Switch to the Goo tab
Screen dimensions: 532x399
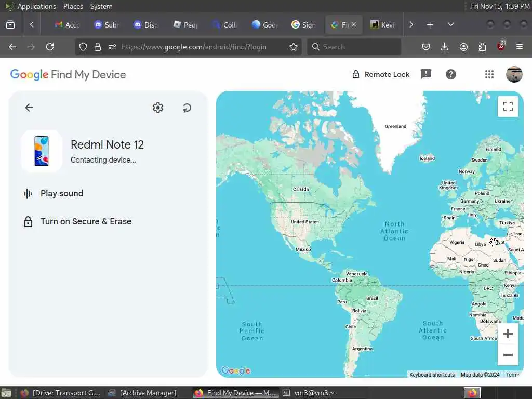point(264,25)
